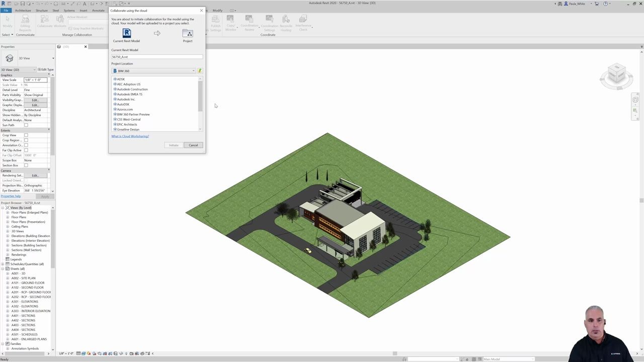Switch to the Structure ribbon tab
The width and height of the screenshot is (644, 362).
pos(42,10)
